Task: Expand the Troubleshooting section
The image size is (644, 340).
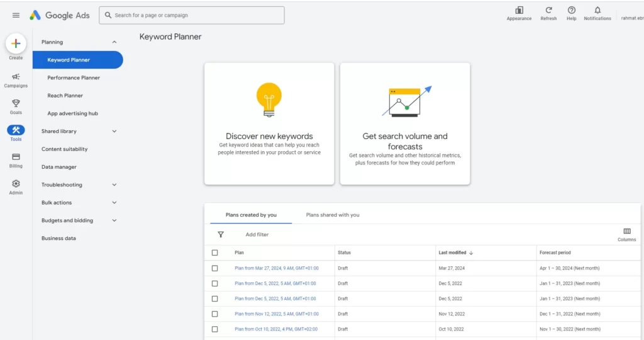Action: (114, 184)
